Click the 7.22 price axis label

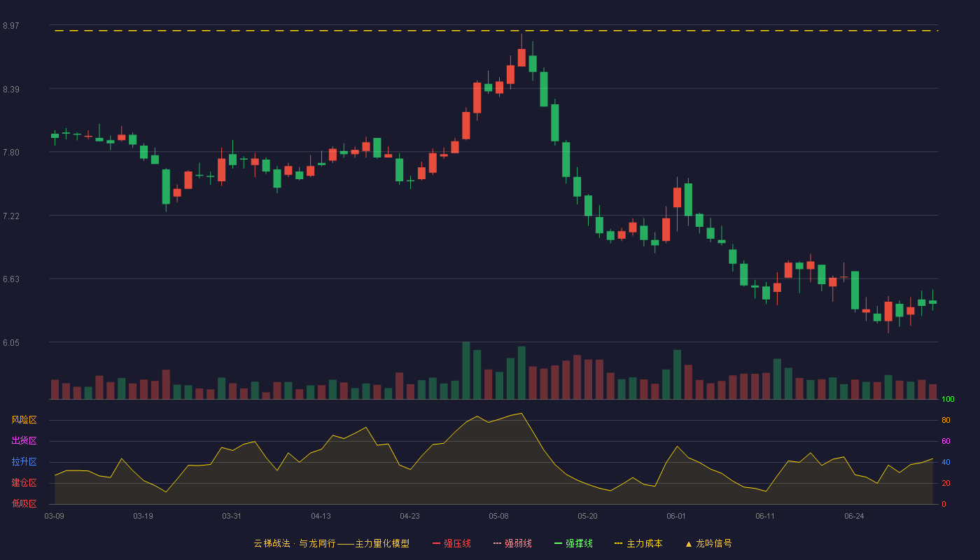click(x=10, y=216)
